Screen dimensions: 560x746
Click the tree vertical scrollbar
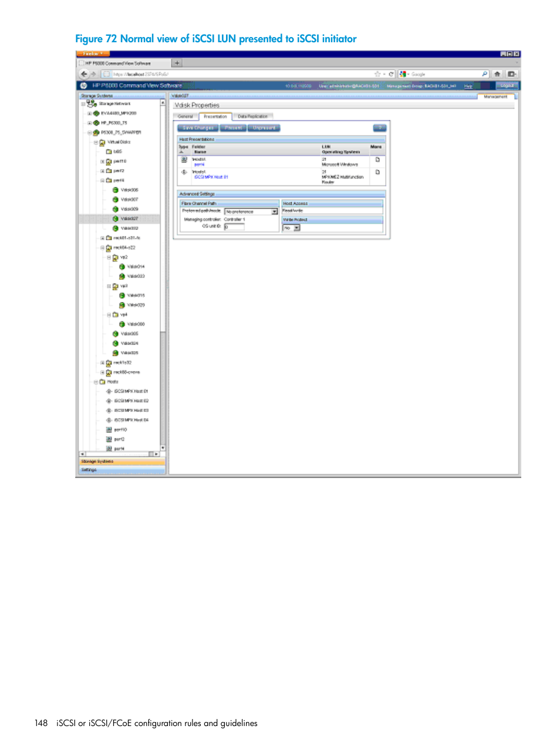coord(163,275)
